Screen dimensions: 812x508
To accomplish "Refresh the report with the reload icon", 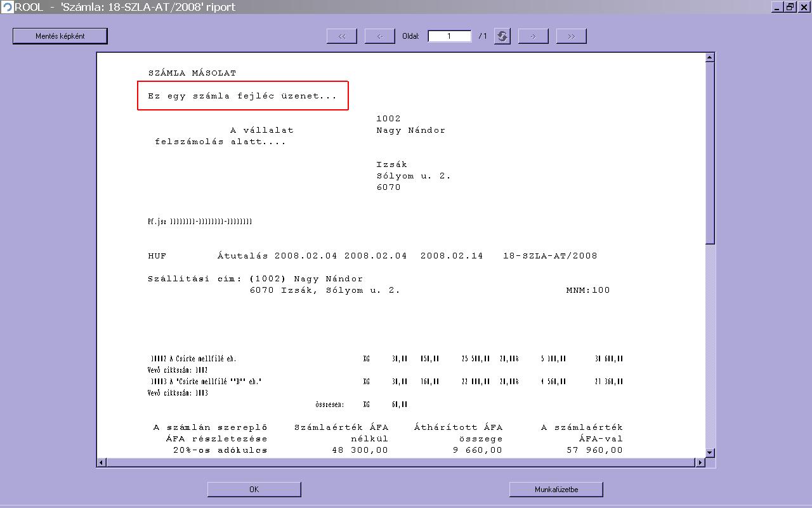I will point(502,36).
